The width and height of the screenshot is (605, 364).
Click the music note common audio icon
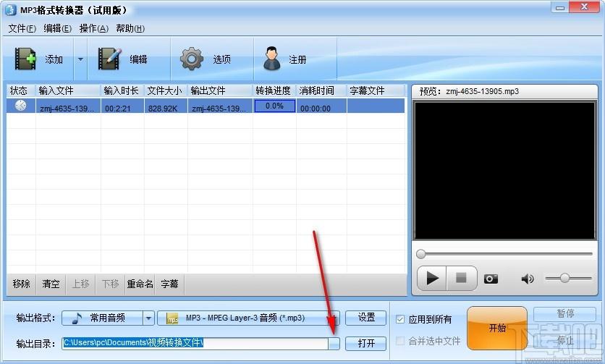point(77,318)
